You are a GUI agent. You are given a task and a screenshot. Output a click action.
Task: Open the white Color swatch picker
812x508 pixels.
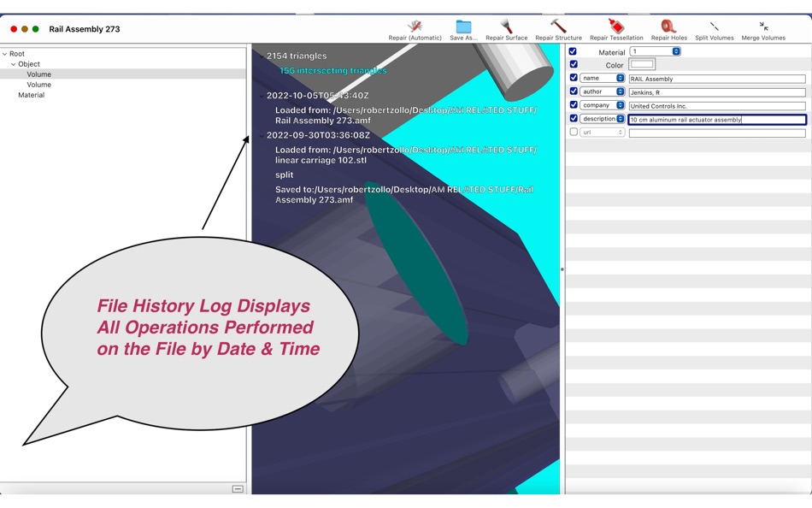(642, 64)
